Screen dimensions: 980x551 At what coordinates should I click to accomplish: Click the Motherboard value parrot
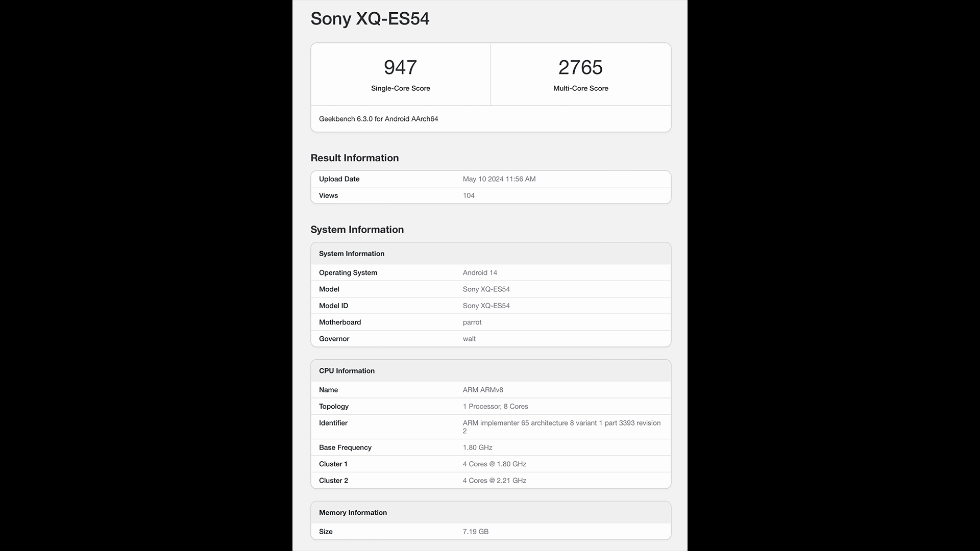472,322
